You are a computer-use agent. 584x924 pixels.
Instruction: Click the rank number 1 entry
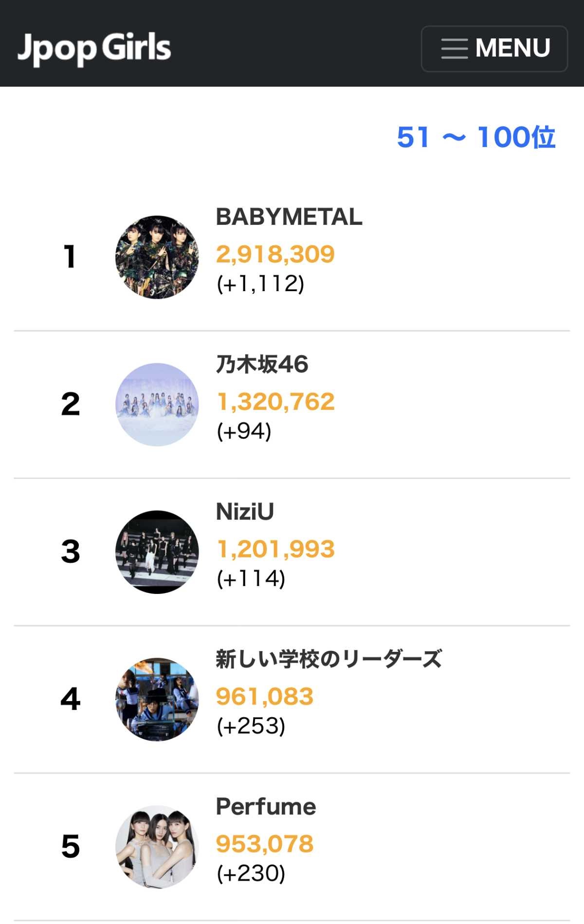click(x=70, y=257)
